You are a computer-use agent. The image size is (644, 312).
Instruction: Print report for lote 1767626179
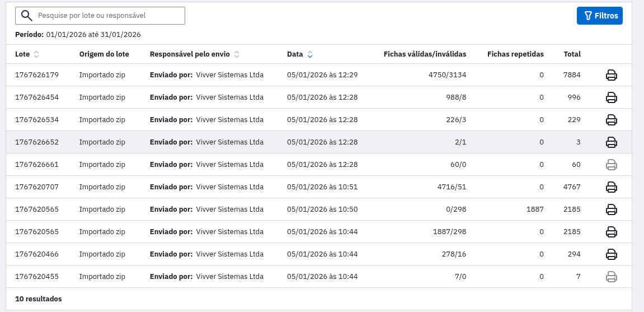pos(612,75)
